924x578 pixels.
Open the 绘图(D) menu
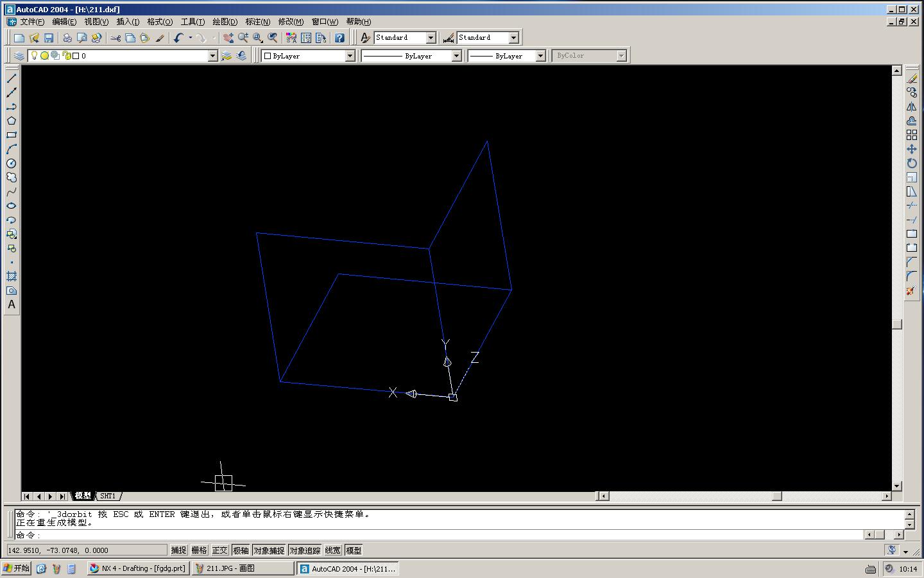pyautogui.click(x=225, y=22)
